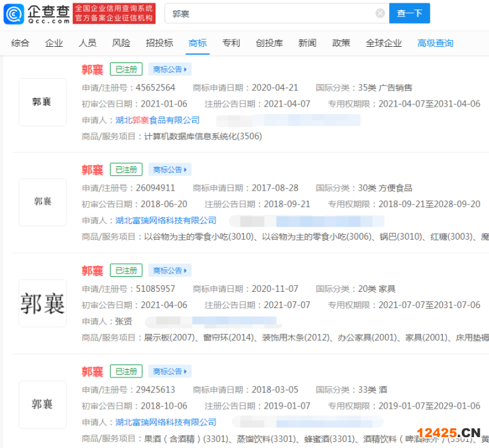Click 已注册 badge of trademark 29425613
Image resolution: width=489 pixels, height=448 pixels.
coord(126,371)
